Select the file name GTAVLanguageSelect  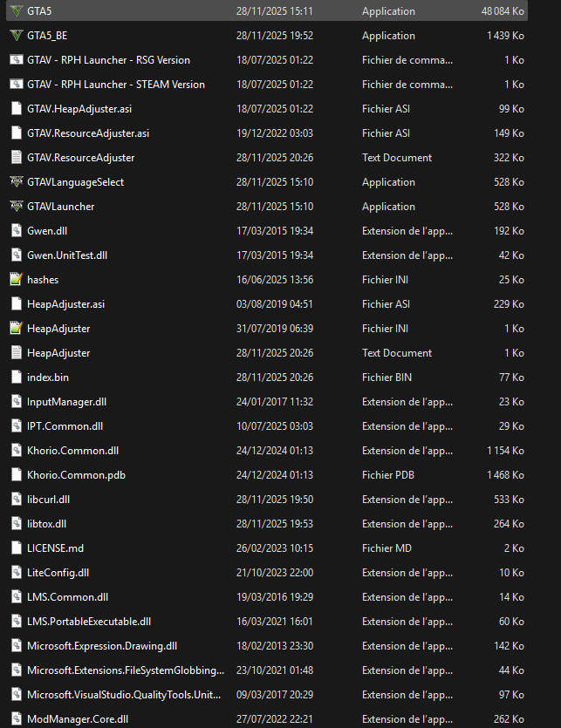click(x=76, y=182)
